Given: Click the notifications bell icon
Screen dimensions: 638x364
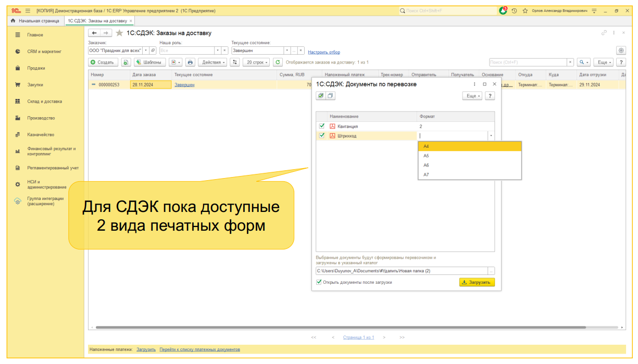Looking at the screenshot, I should [503, 10].
